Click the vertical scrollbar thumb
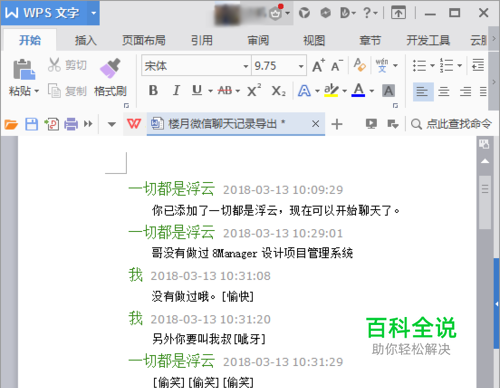 (x=485, y=202)
